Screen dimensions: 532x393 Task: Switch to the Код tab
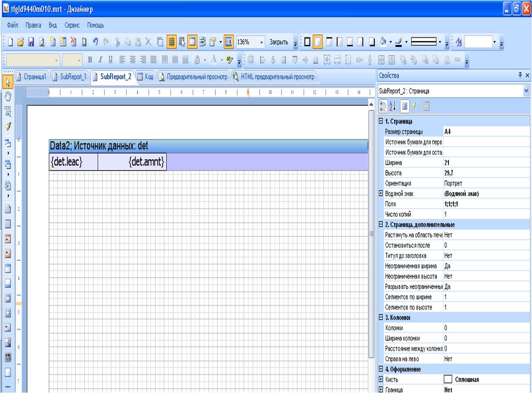145,76
